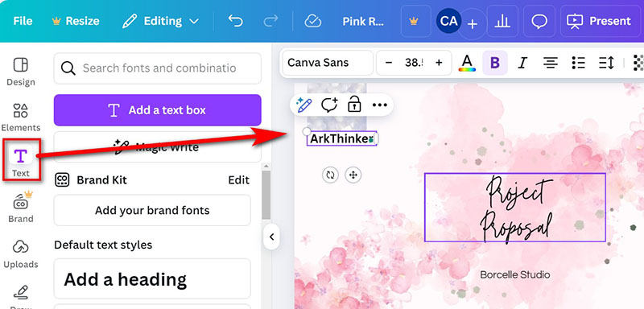Increase font size with plus
Image resolution: width=644 pixels, height=309 pixels.
[439, 63]
